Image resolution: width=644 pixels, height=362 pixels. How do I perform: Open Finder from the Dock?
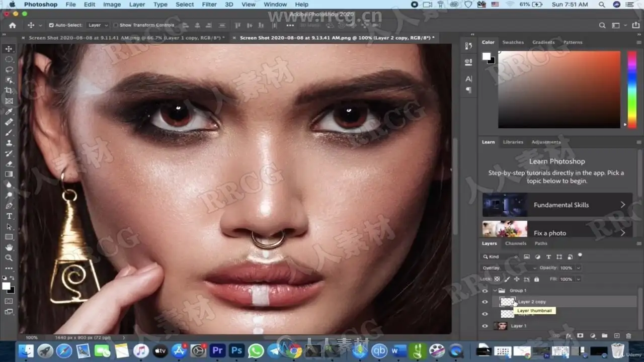point(26,350)
